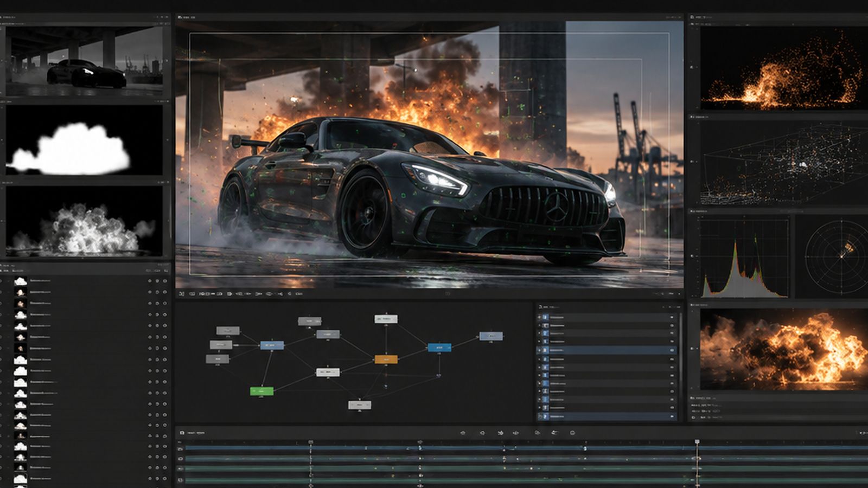
Task: Click the second icon on the viewer toolbar
Action: pyautogui.click(x=192, y=293)
